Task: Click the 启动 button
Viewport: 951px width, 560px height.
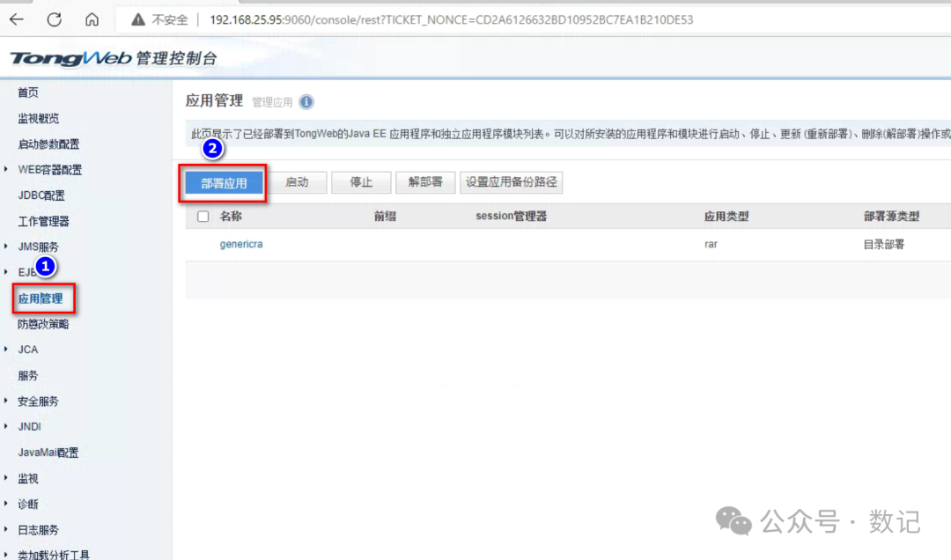Action: pyautogui.click(x=297, y=182)
